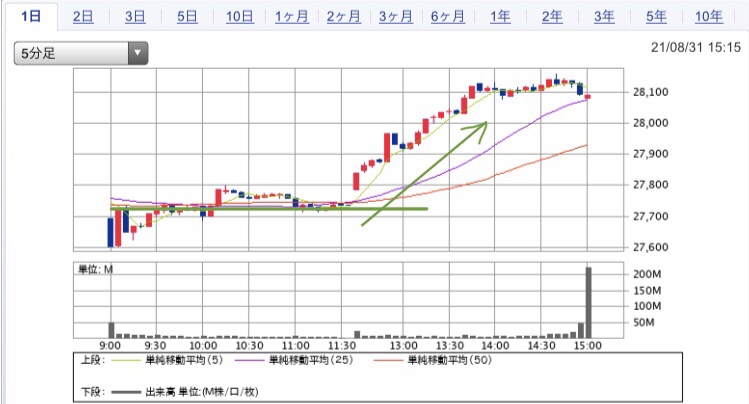Click the 9:30 time axis label
This screenshot has width=749, height=404.
point(155,346)
